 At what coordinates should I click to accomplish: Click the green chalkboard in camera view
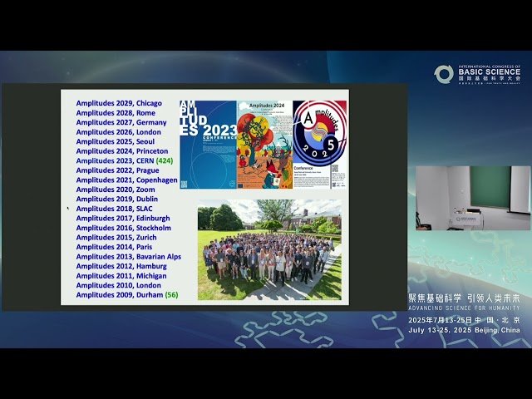[x=490, y=187]
